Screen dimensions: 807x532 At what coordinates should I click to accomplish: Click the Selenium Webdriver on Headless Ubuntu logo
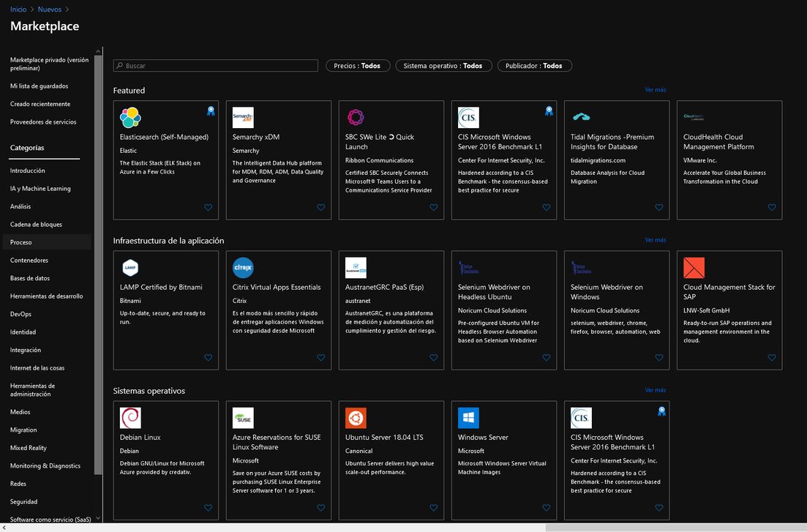tap(468, 268)
